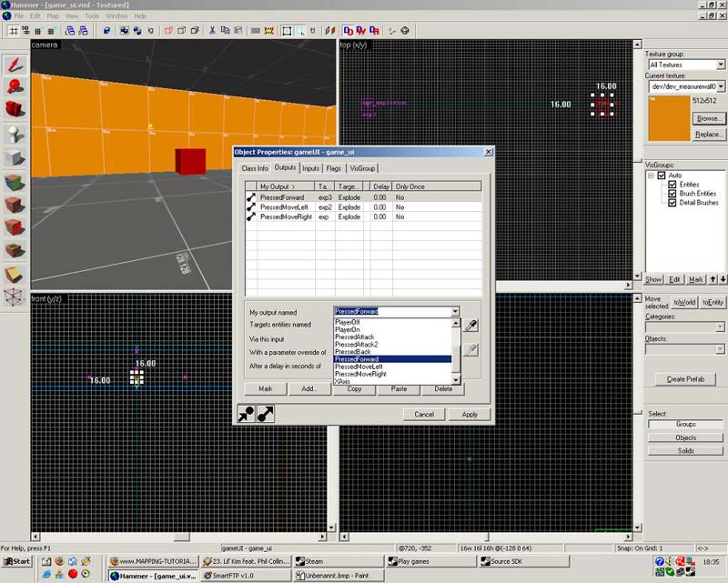The width and height of the screenshot is (728, 583).
Task: Click the left arrow-ball icon below Mark
Action: coord(246,414)
